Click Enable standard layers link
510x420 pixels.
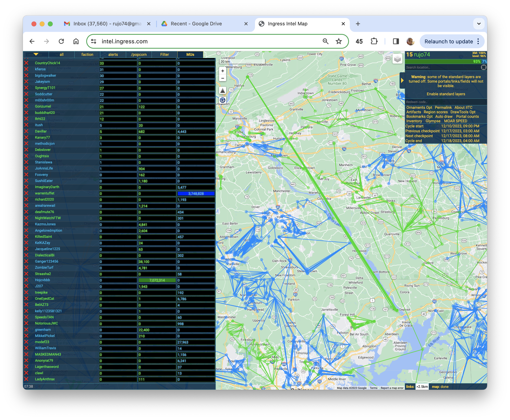[446, 94]
